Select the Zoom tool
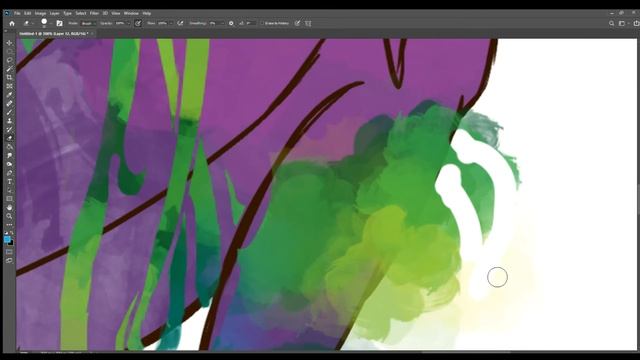640x360 pixels. pos(9,216)
